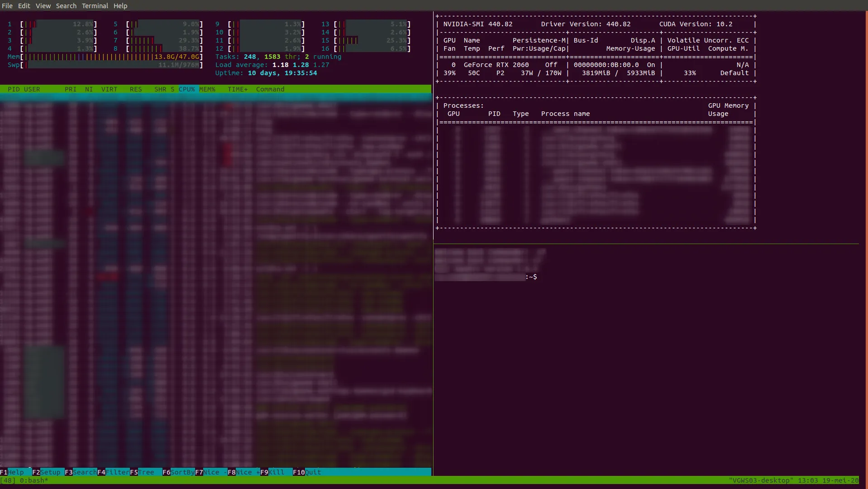Click F10 Quit to exit htop
Viewport: 868px width, 489px height.
click(307, 472)
